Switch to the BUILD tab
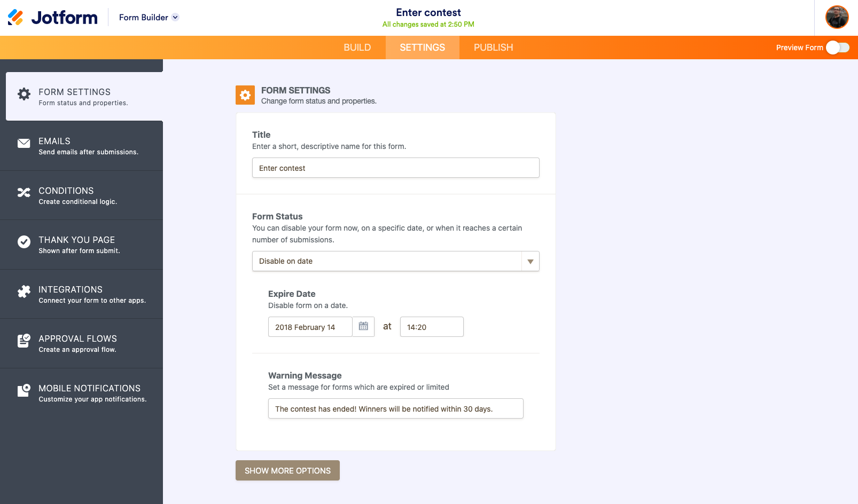This screenshot has width=858, height=504. [x=357, y=48]
